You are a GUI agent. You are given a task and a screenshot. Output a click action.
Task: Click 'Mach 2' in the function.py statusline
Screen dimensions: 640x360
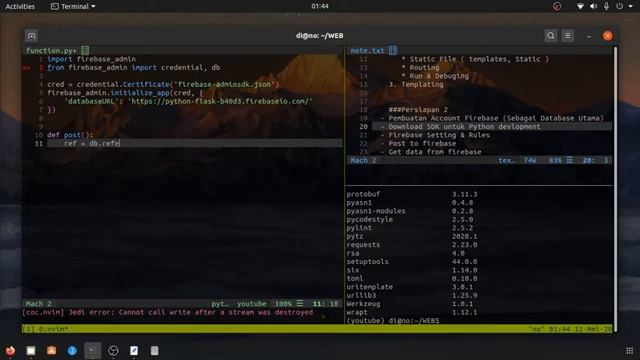(38, 304)
